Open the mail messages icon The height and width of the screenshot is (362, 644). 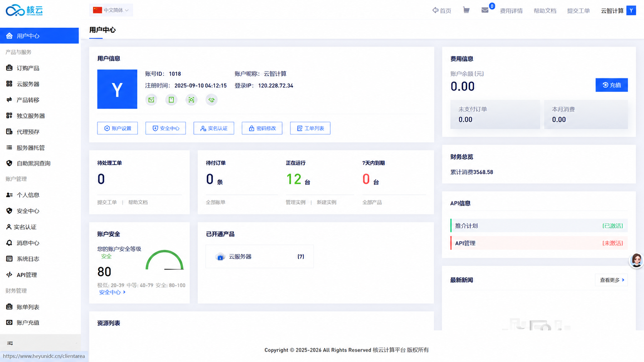(x=485, y=10)
